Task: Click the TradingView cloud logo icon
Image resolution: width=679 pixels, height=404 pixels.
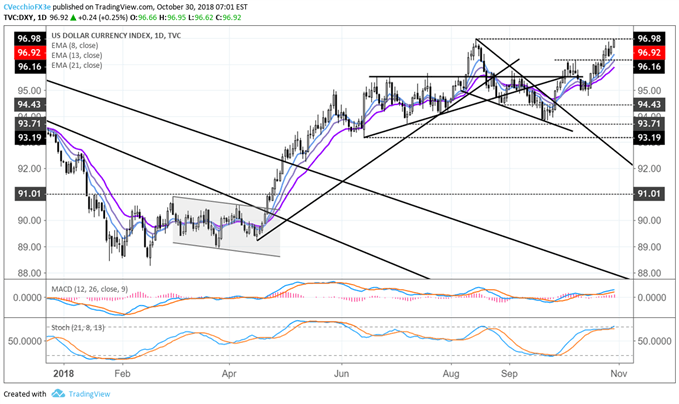Action: [x=58, y=394]
